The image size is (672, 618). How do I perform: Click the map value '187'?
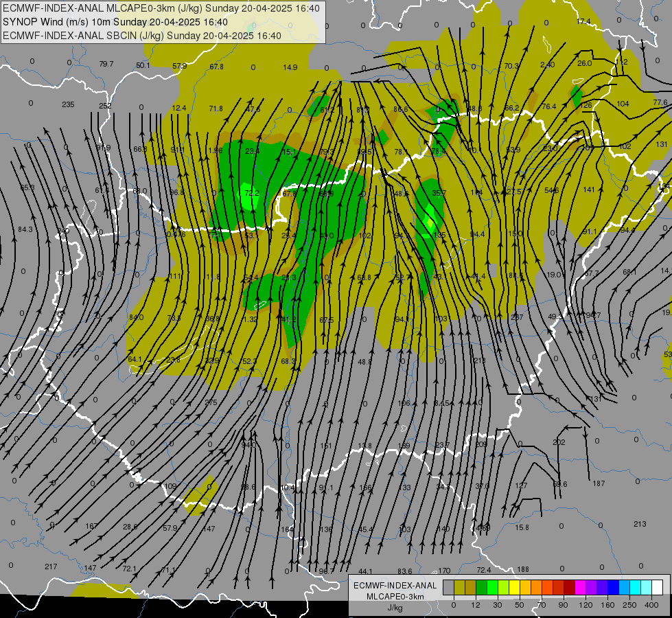tap(599, 484)
